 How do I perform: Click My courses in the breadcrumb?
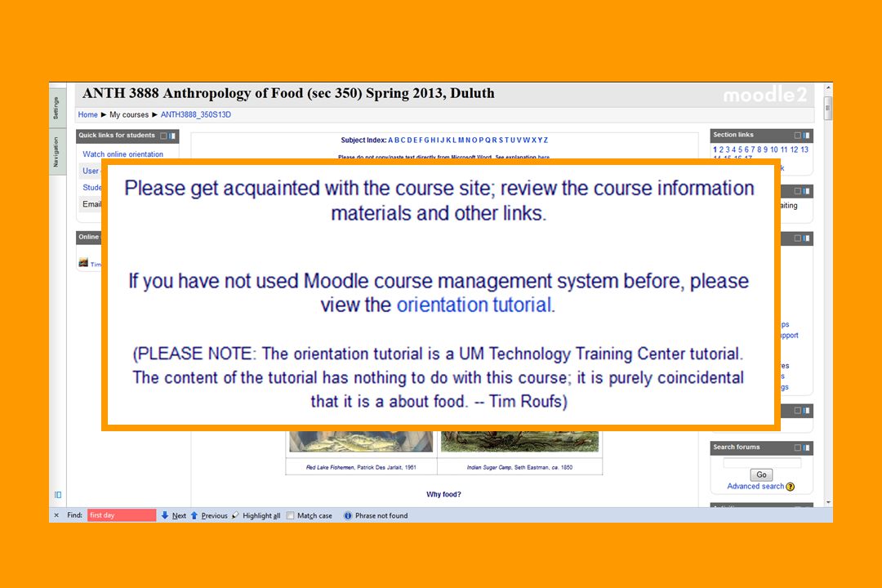(129, 115)
